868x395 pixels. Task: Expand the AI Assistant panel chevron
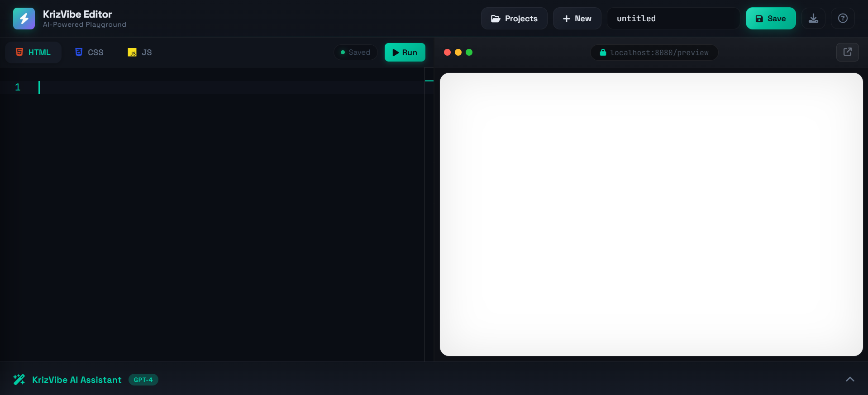click(850, 379)
